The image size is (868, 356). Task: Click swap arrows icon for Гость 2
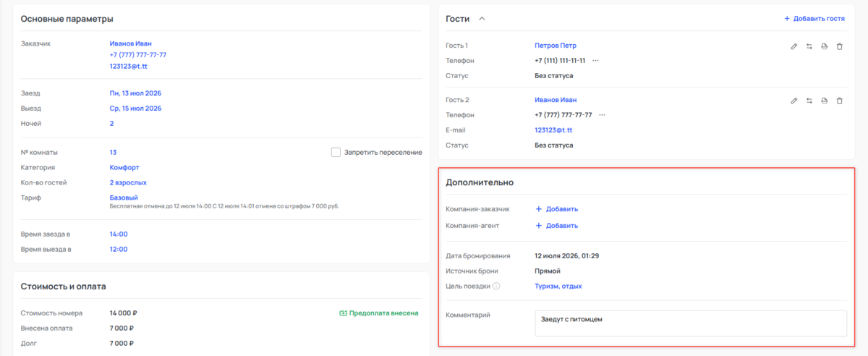click(x=809, y=101)
